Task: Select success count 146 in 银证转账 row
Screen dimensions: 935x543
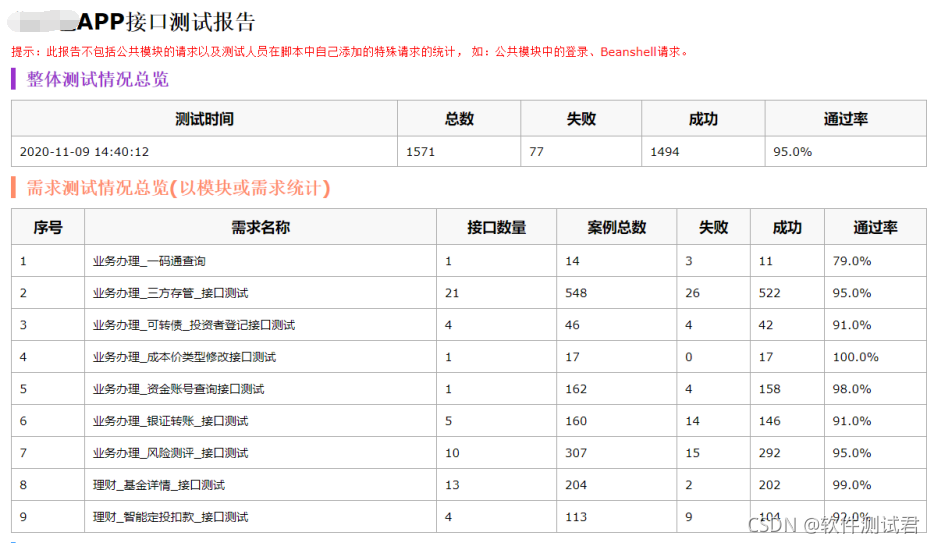Action: [x=770, y=421]
